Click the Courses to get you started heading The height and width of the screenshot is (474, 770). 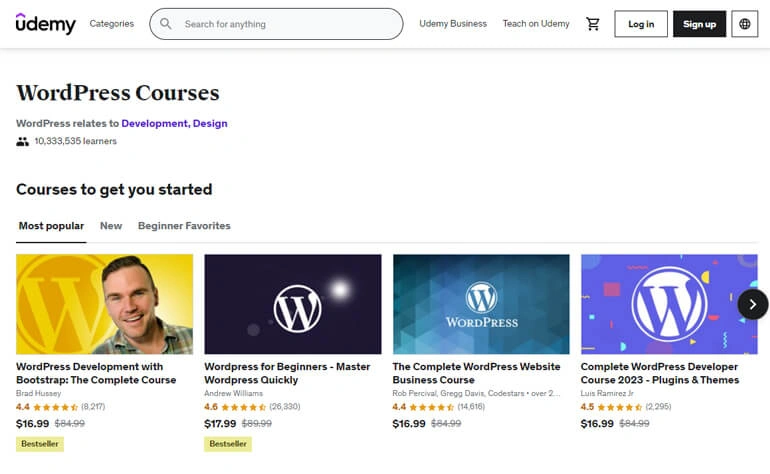[x=114, y=190]
